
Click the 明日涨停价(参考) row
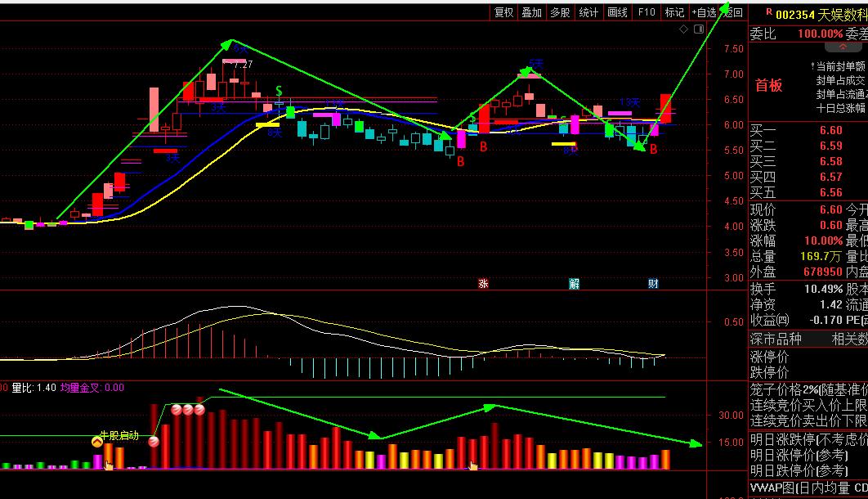(799, 455)
